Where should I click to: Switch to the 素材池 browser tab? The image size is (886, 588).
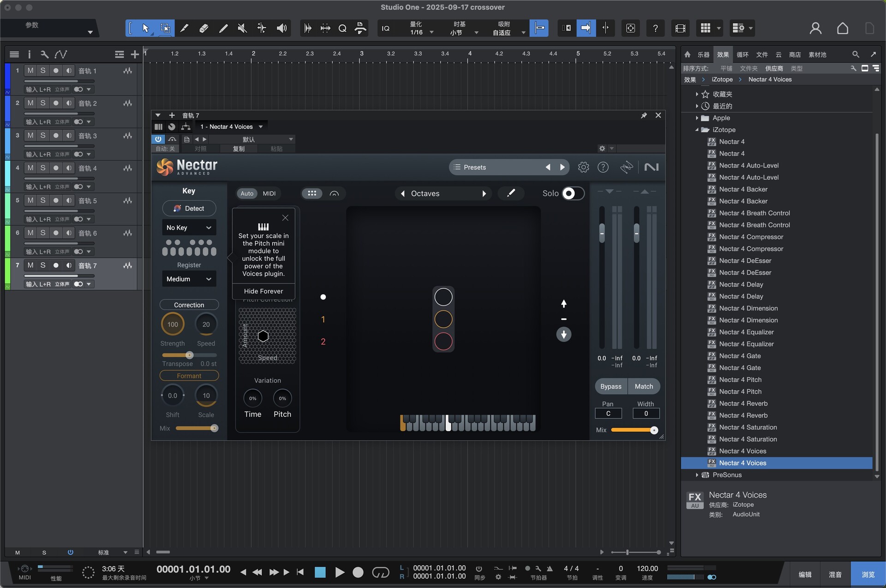tap(817, 54)
